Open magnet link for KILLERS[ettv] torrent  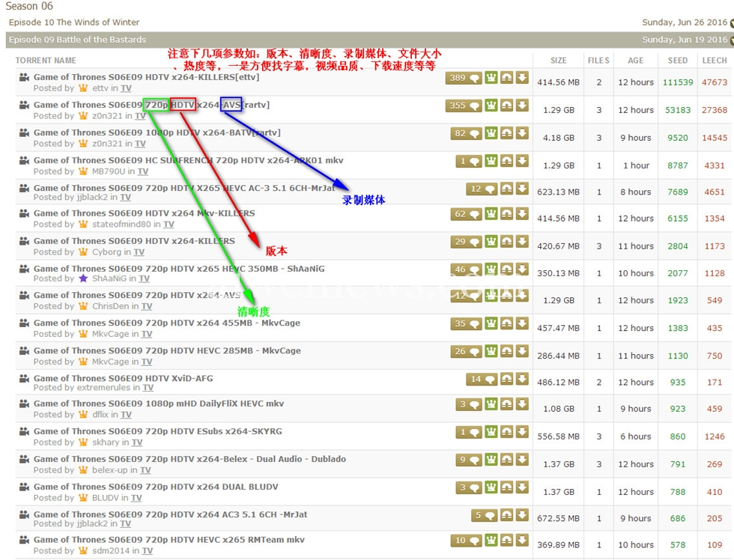(x=506, y=78)
